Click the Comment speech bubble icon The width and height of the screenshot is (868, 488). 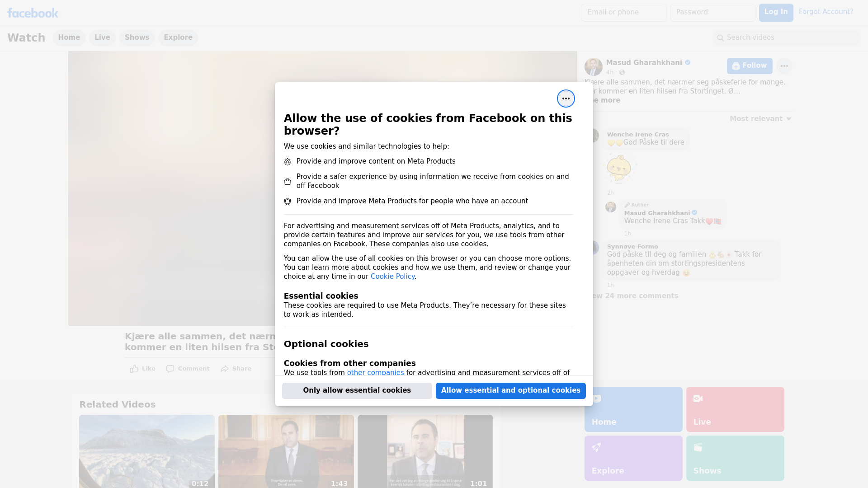(x=170, y=369)
